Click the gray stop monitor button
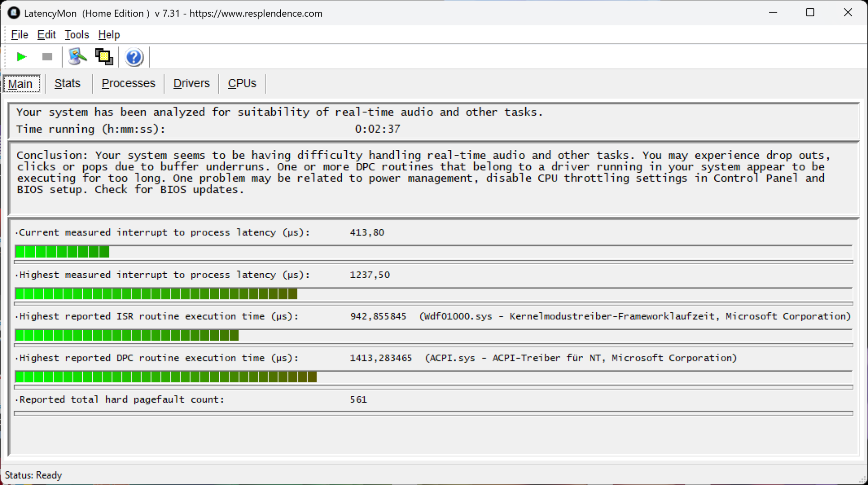The width and height of the screenshot is (868, 485). 47,57
